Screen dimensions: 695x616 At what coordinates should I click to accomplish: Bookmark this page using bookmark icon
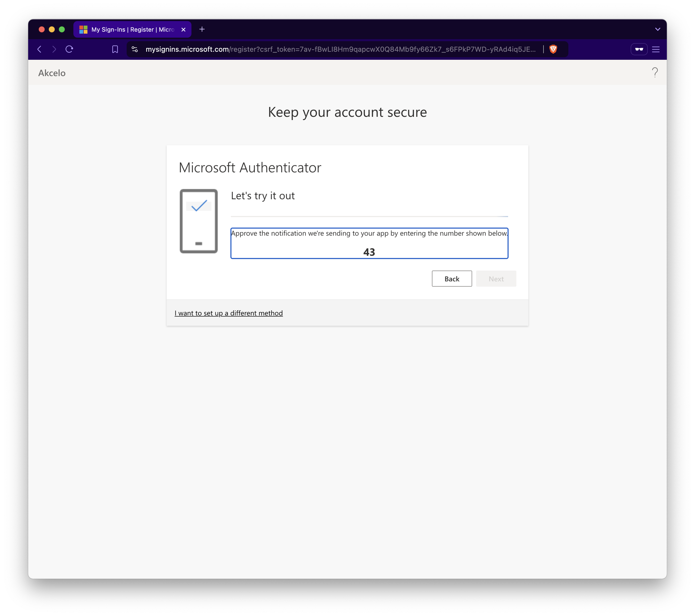pos(115,49)
